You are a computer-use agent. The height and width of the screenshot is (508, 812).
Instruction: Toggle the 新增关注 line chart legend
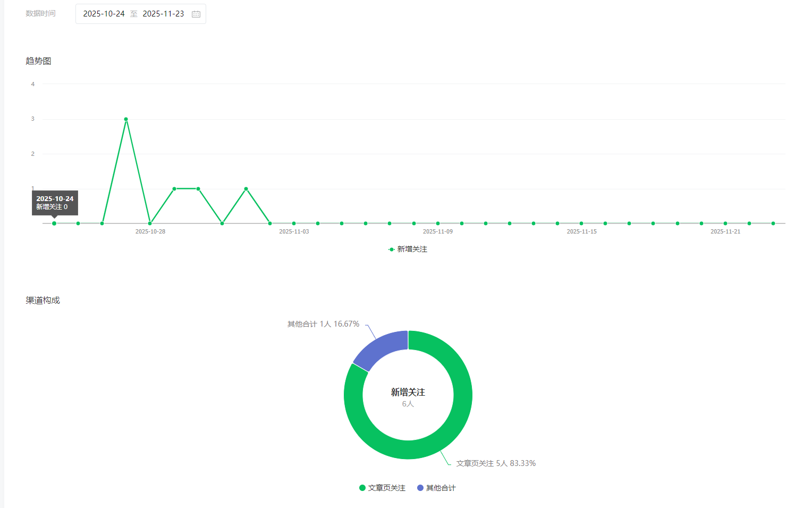(x=408, y=249)
